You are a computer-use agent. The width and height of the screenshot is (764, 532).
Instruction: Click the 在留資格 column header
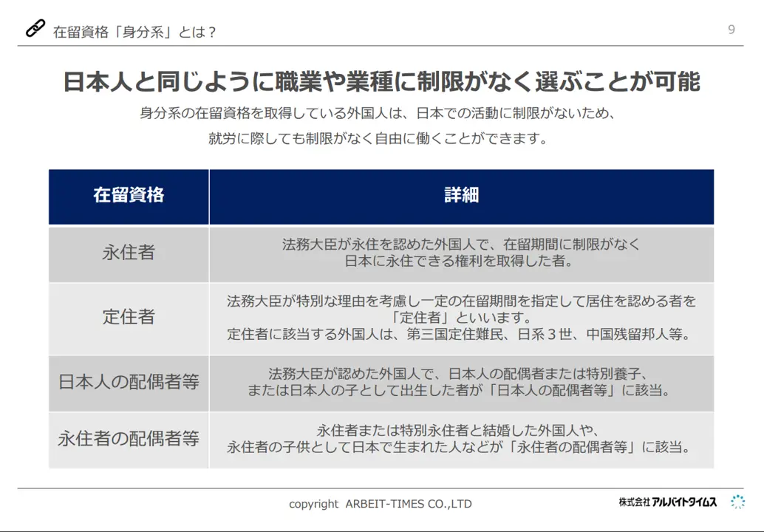tap(129, 195)
